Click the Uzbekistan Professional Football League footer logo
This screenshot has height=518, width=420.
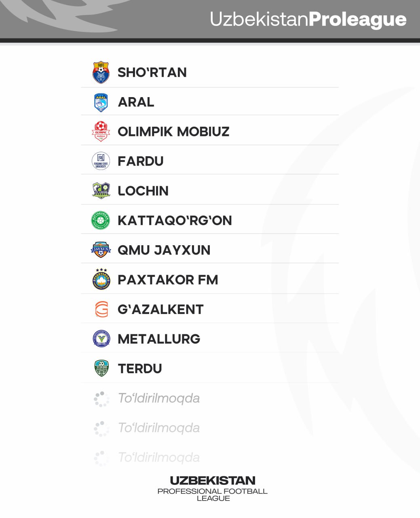[213, 488]
